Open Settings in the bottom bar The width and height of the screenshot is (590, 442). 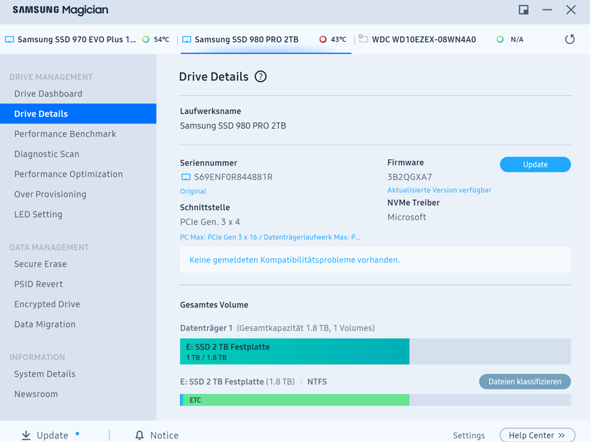pyautogui.click(x=468, y=436)
